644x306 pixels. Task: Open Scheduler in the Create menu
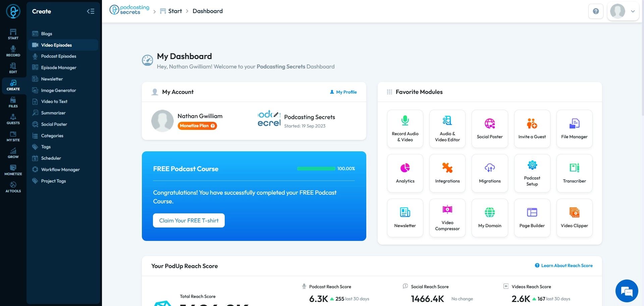[63, 158]
